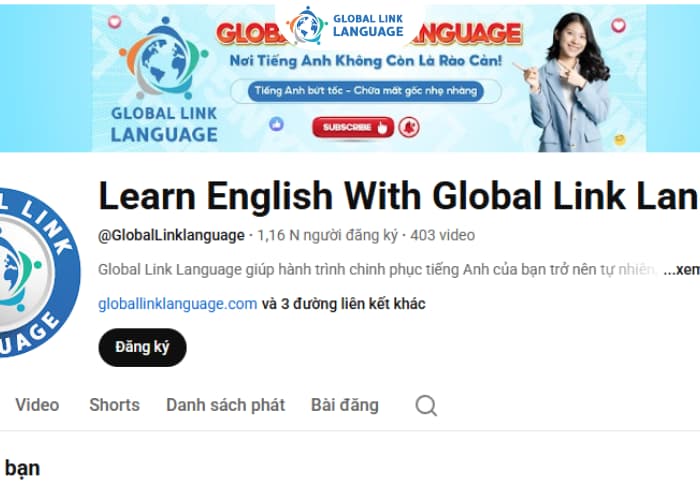The width and height of the screenshot is (700, 500).
Task: Select the Bài đăng tab
Action: pos(345,405)
